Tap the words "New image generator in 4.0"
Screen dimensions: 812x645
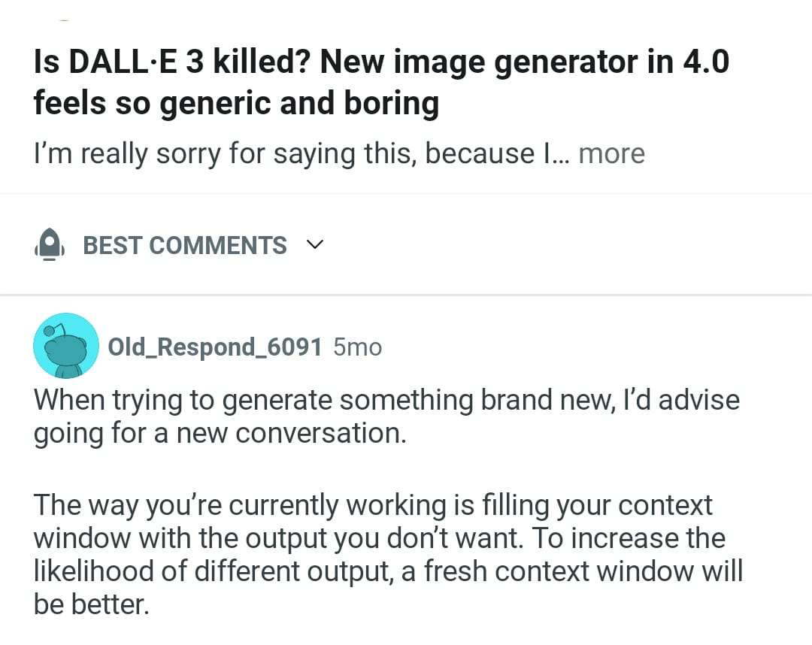click(x=524, y=62)
